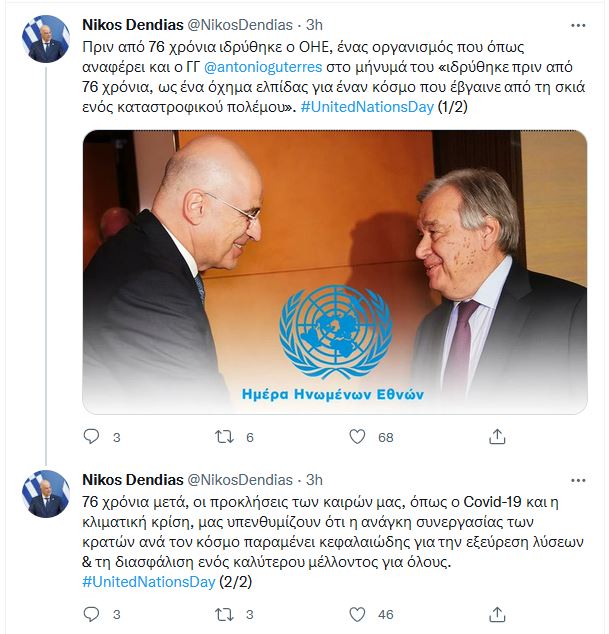The width and height of the screenshot is (609, 634).
Task: Reply to the second tweet (2/2)
Action: 91,614
